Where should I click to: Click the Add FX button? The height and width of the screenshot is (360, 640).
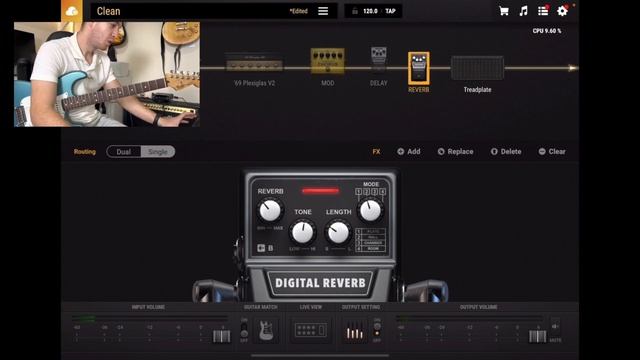[409, 151]
